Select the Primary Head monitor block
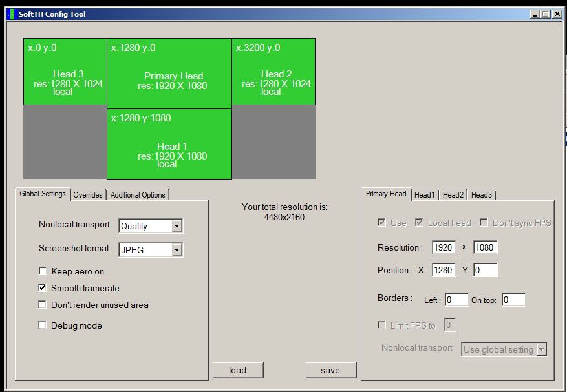567x392 pixels. click(169, 74)
